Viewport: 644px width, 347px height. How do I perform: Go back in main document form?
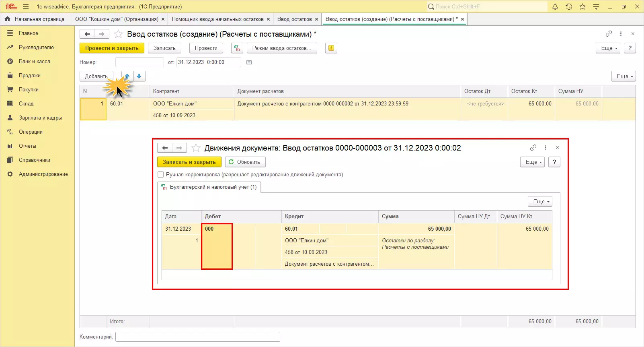click(87, 34)
